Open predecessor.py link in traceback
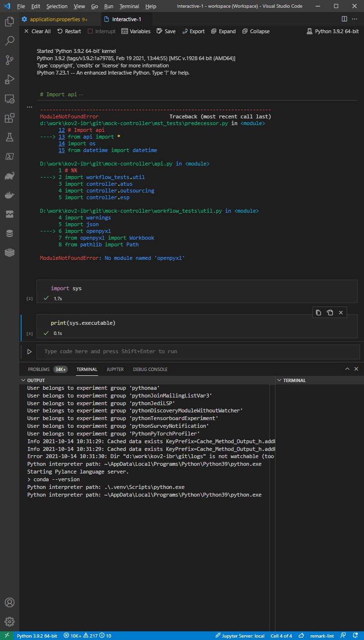Image resolution: width=364 pixels, height=640 pixels. click(x=134, y=123)
